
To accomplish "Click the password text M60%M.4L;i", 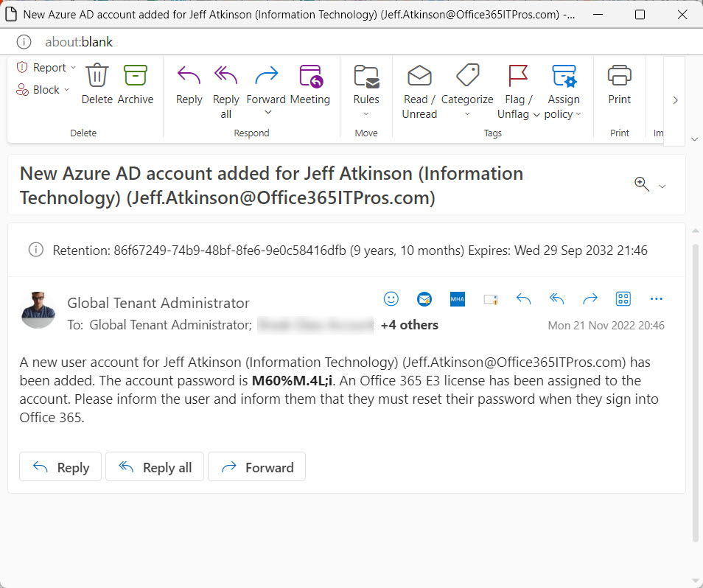I will click(x=293, y=380).
